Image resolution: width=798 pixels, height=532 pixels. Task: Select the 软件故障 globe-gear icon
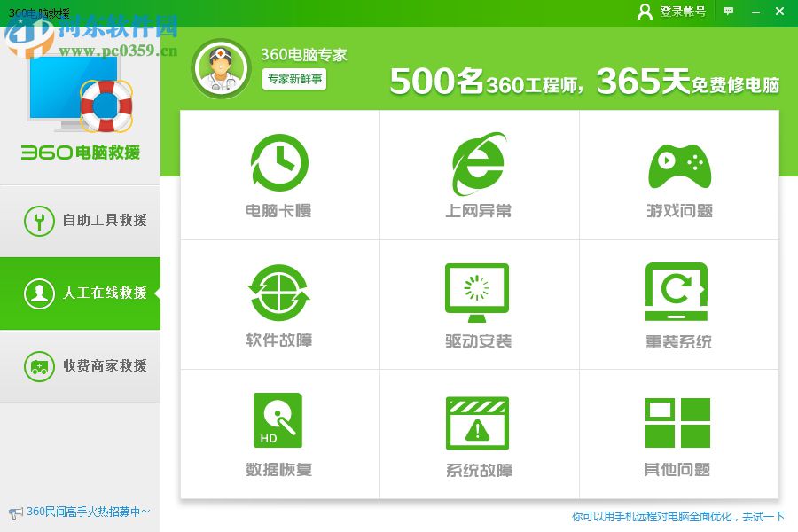[x=279, y=290]
